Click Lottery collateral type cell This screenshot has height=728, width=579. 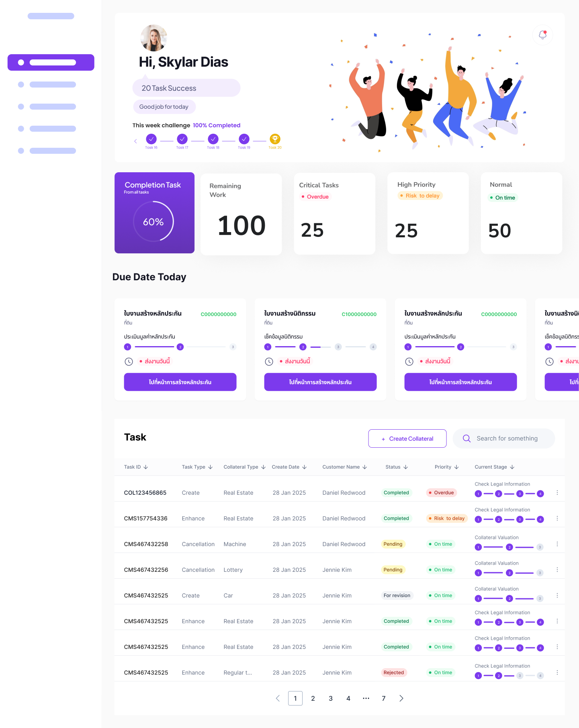coord(233,570)
